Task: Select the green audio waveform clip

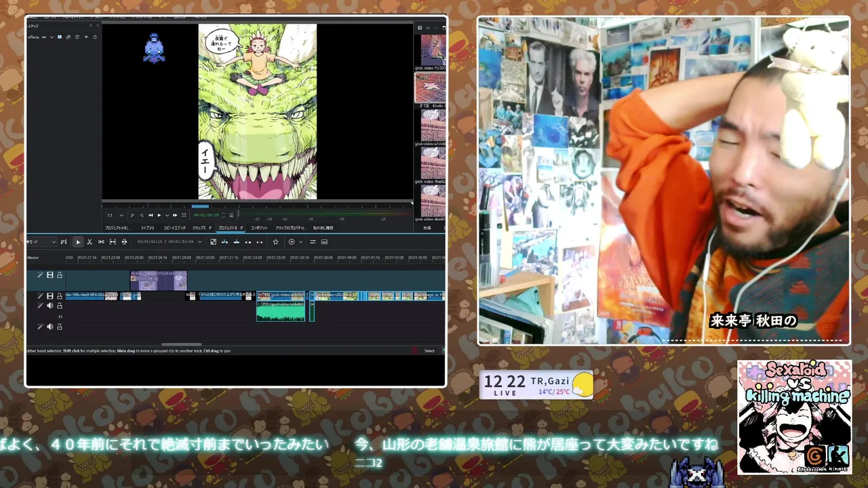Action: (281, 310)
